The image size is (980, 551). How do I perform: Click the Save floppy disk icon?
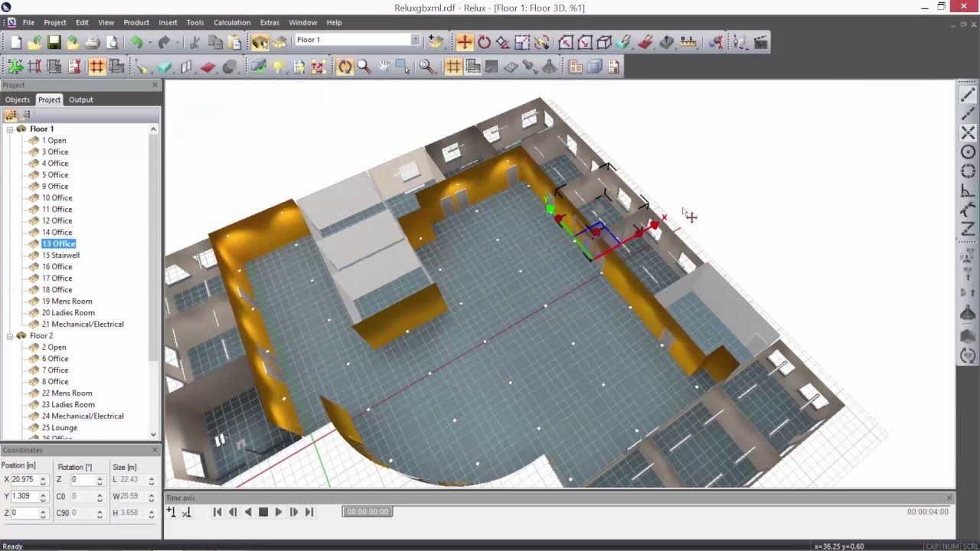pos(54,42)
